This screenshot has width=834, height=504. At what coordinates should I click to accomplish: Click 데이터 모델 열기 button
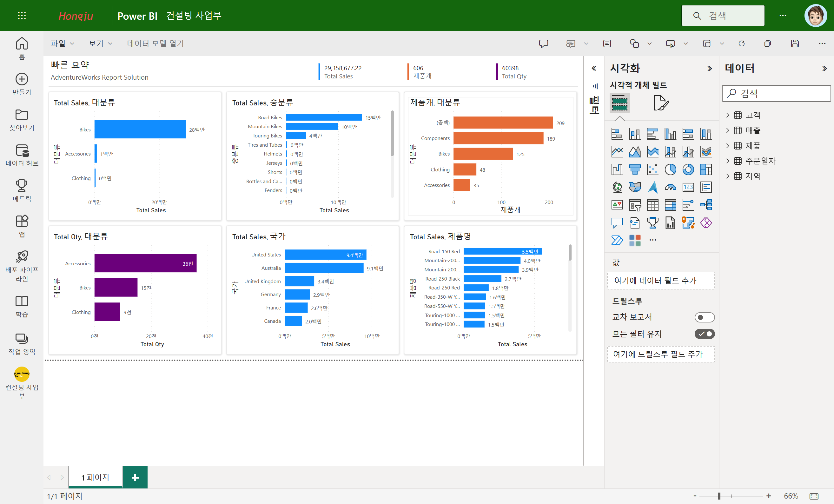pyautogui.click(x=155, y=43)
